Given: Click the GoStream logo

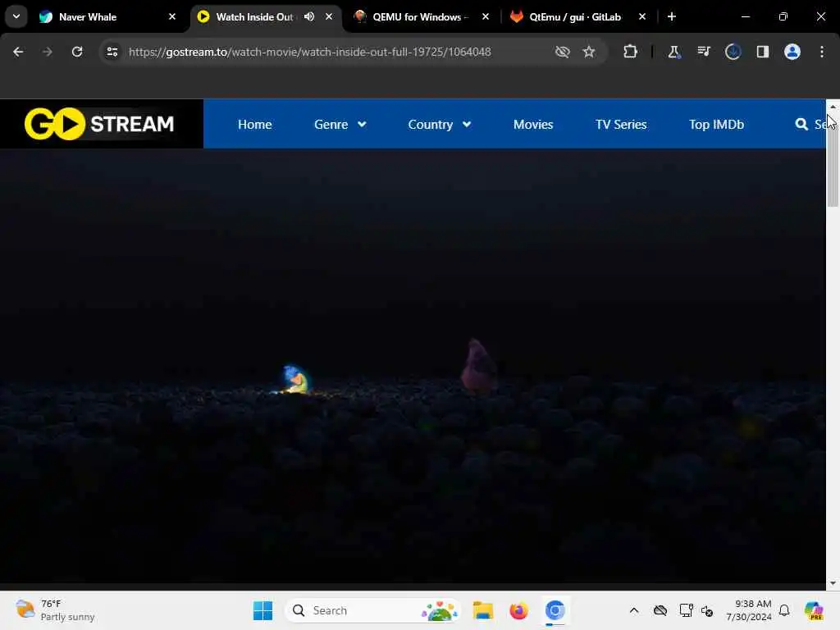Looking at the screenshot, I should (x=99, y=124).
